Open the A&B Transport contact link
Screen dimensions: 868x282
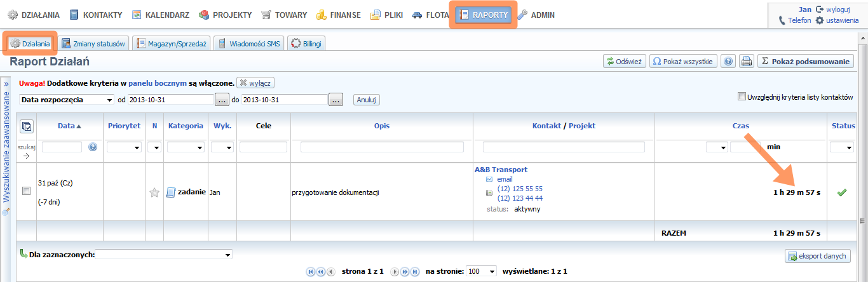[x=501, y=170]
